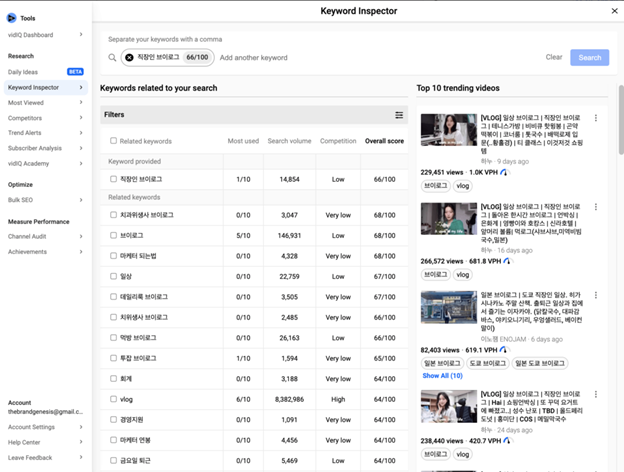
Task: Open three-dot menu of first trending video
Action: click(x=595, y=118)
